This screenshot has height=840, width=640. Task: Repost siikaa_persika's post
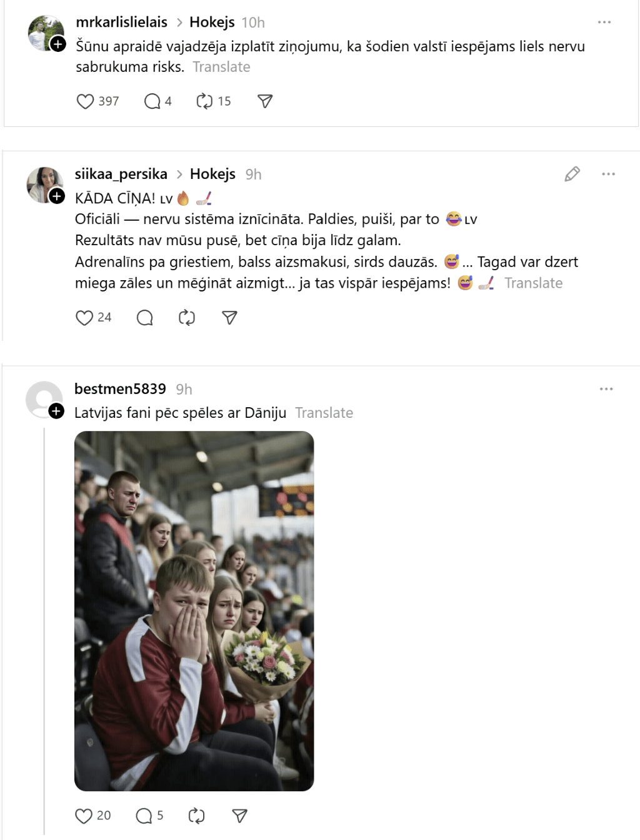coord(187,318)
